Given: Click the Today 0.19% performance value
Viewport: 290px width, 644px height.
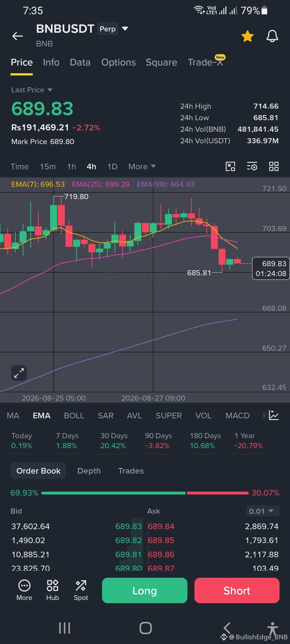Looking at the screenshot, I should tap(22, 445).
